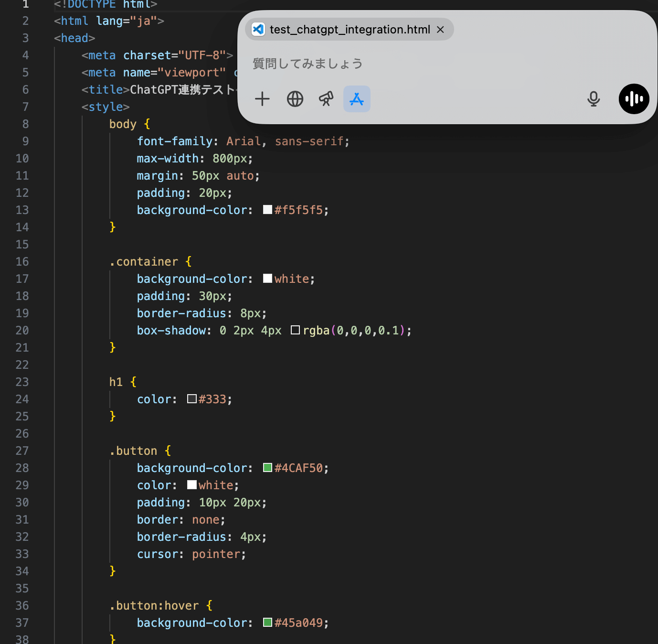
Task: Remove test_chatgpt_integration.html attachment chip
Action: tap(440, 30)
